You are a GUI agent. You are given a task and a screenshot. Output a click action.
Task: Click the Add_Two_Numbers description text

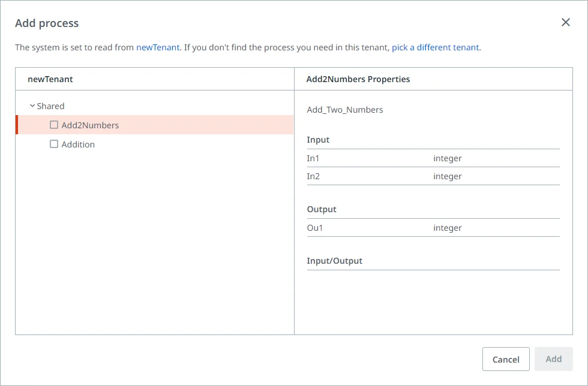tap(345, 110)
